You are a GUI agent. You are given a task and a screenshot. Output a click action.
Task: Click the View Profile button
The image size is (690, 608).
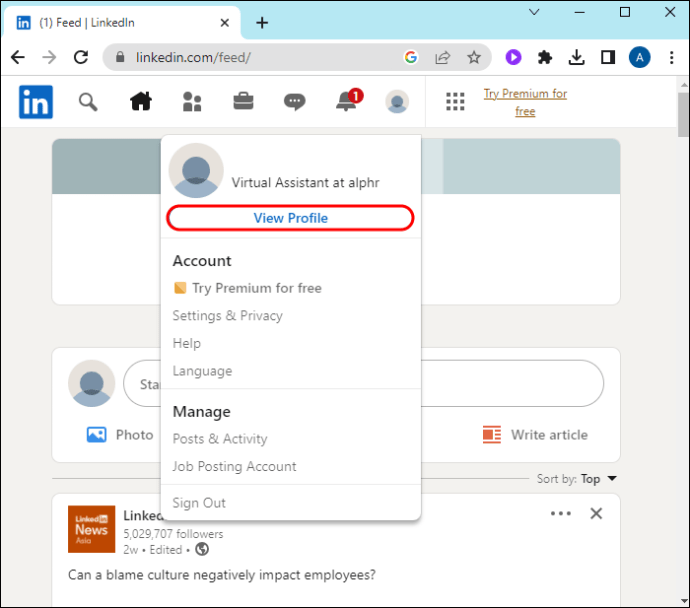coord(290,218)
